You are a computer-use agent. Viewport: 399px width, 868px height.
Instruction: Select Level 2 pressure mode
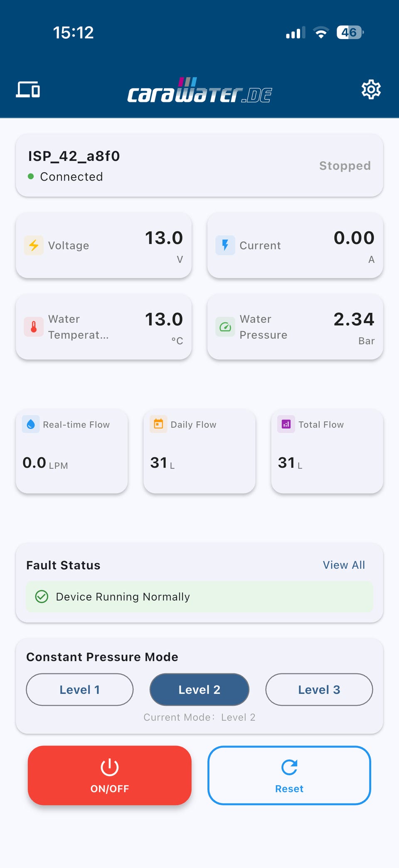(199, 690)
